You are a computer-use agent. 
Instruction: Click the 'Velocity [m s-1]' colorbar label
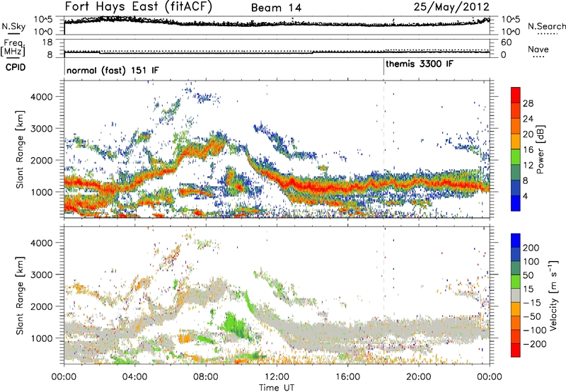tap(553, 295)
